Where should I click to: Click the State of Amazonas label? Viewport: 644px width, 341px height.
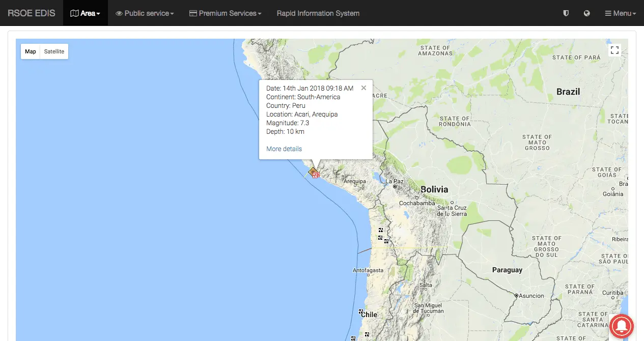tap(435, 50)
